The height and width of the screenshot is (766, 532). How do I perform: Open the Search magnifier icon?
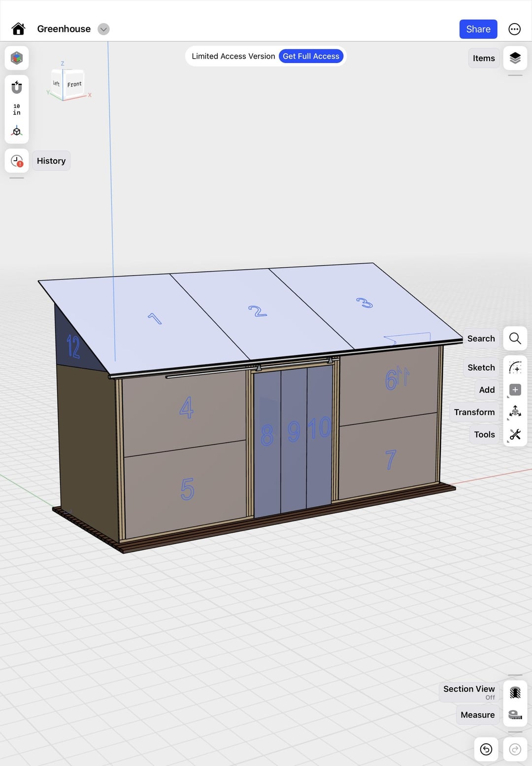pos(515,339)
